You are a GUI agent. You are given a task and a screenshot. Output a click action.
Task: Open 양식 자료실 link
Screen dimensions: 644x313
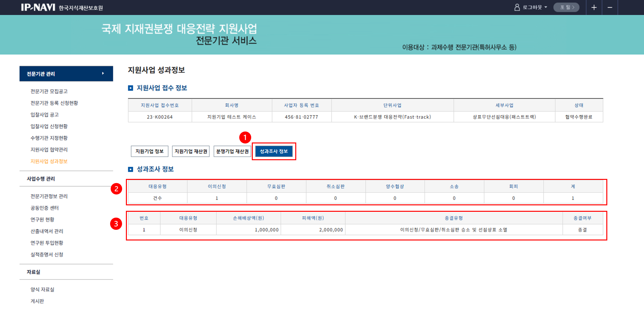[42, 289]
